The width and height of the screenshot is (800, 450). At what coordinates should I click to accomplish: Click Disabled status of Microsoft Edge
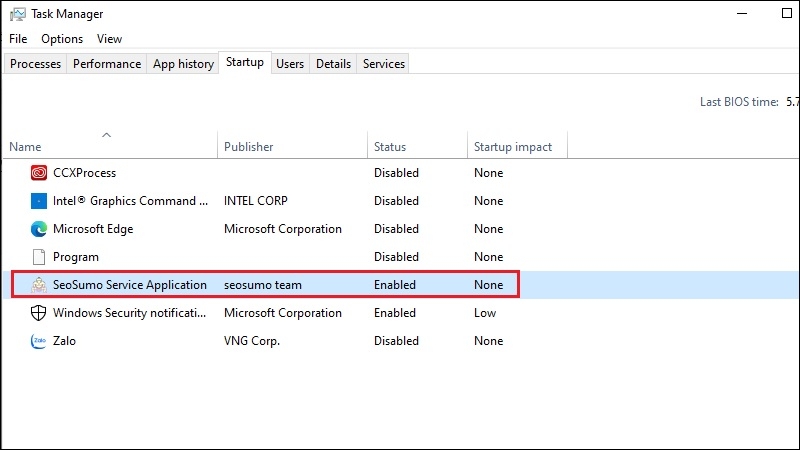[396, 229]
